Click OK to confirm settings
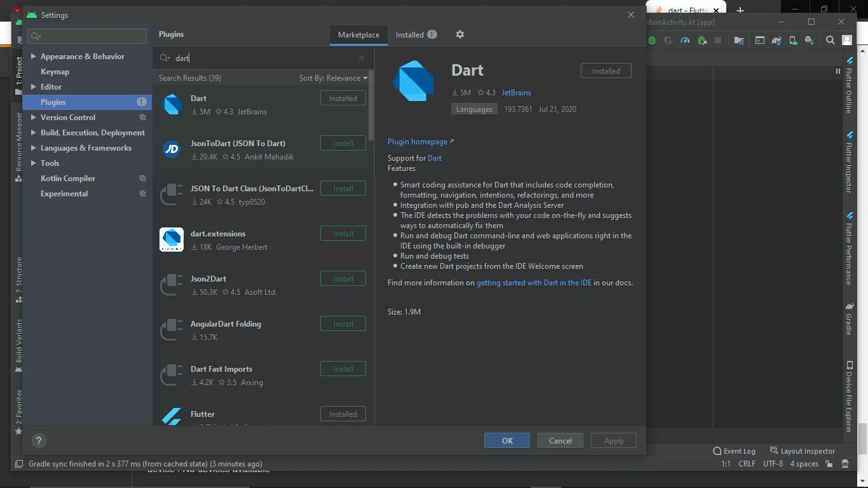The width and height of the screenshot is (868, 488). coord(507,441)
